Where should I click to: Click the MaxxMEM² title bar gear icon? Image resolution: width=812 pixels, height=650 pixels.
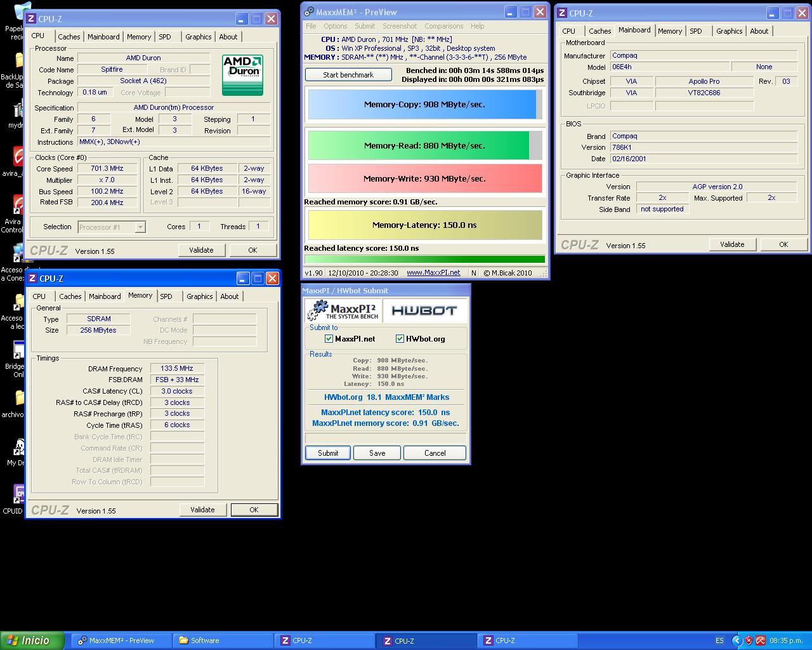click(309, 11)
